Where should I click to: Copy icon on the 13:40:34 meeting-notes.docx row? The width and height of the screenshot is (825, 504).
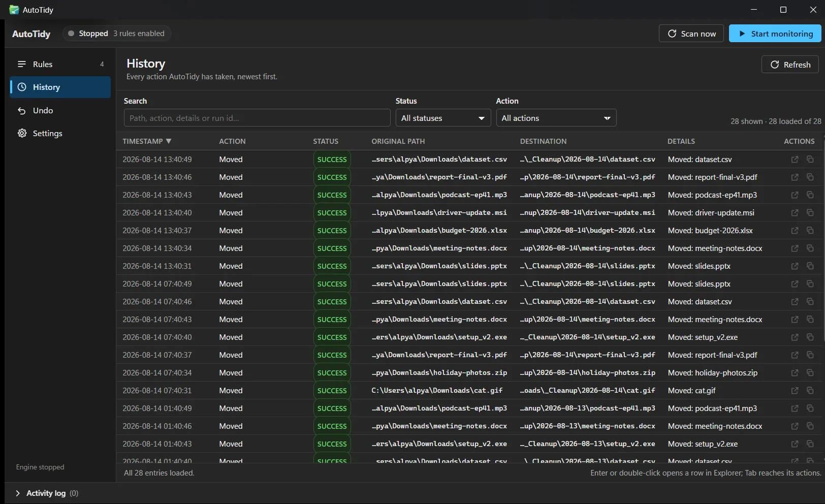tap(810, 248)
